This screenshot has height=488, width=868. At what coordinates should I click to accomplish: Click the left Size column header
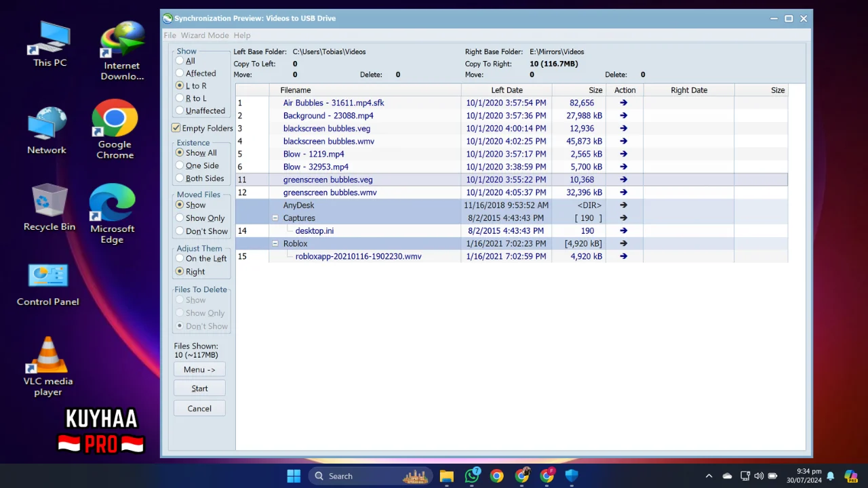pos(579,90)
